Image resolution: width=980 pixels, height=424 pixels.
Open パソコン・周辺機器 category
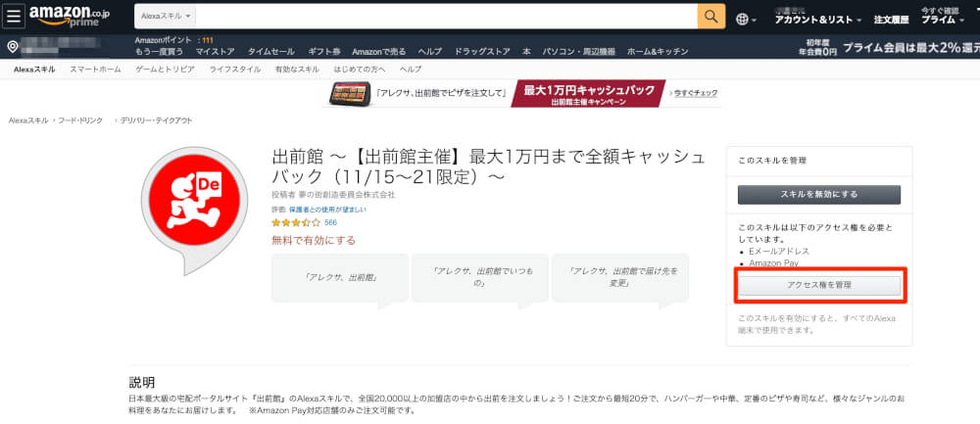coord(578,51)
